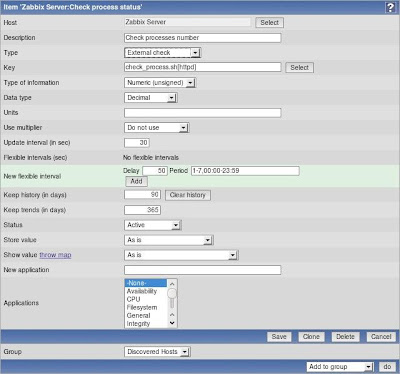400x374 pixels.
Task: Click the Cancel button
Action: (x=381, y=337)
